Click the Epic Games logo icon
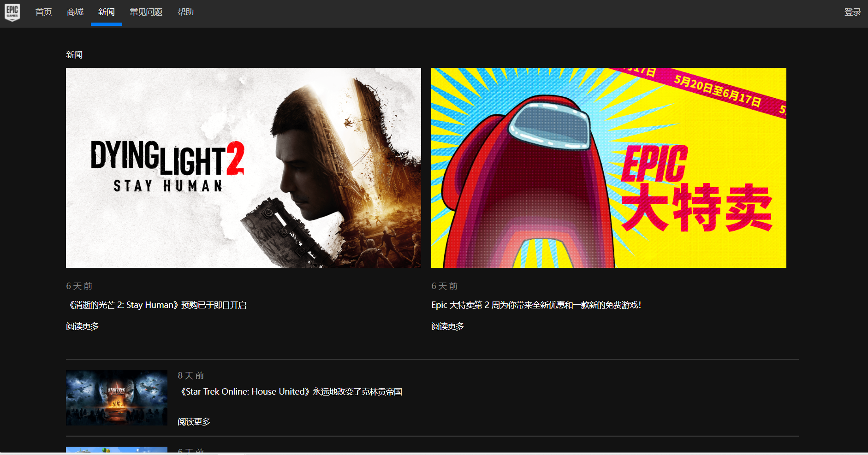 click(x=12, y=12)
